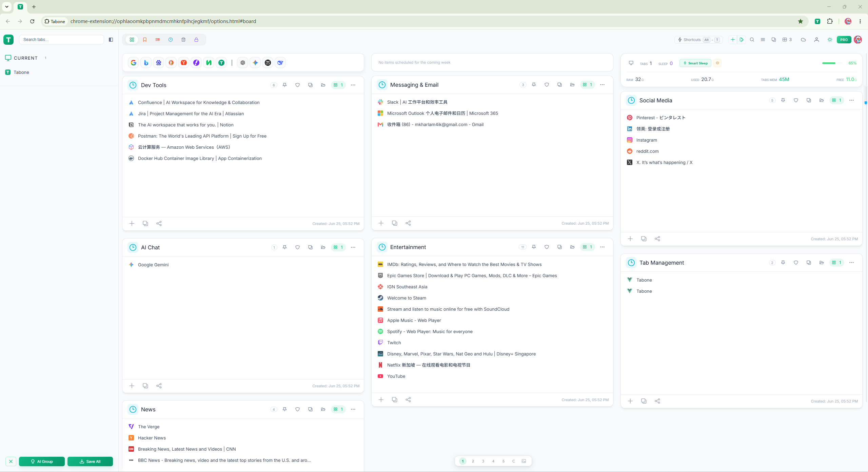The image size is (868, 472).
Task: Open the search magnifier in top toolbar
Action: click(x=752, y=40)
